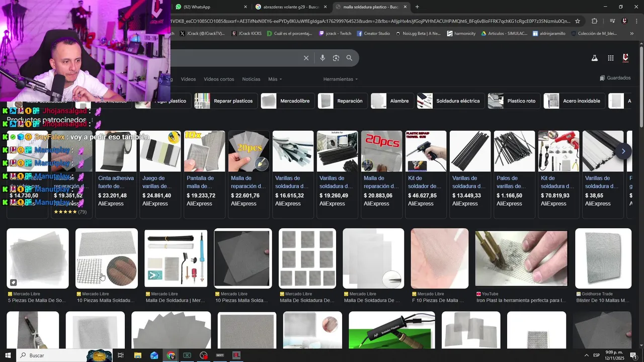The height and width of the screenshot is (362, 644).
Task: Click the magnifying glass search icon
Action: point(349,58)
